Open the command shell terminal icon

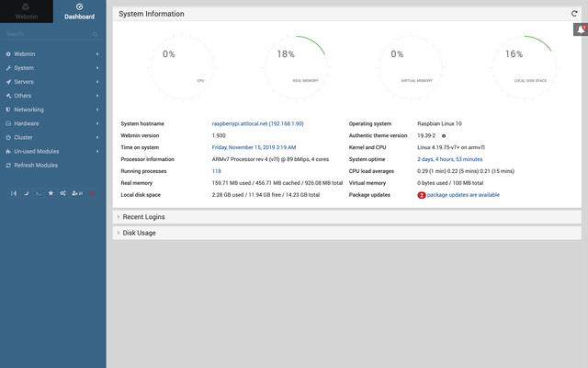(x=39, y=193)
